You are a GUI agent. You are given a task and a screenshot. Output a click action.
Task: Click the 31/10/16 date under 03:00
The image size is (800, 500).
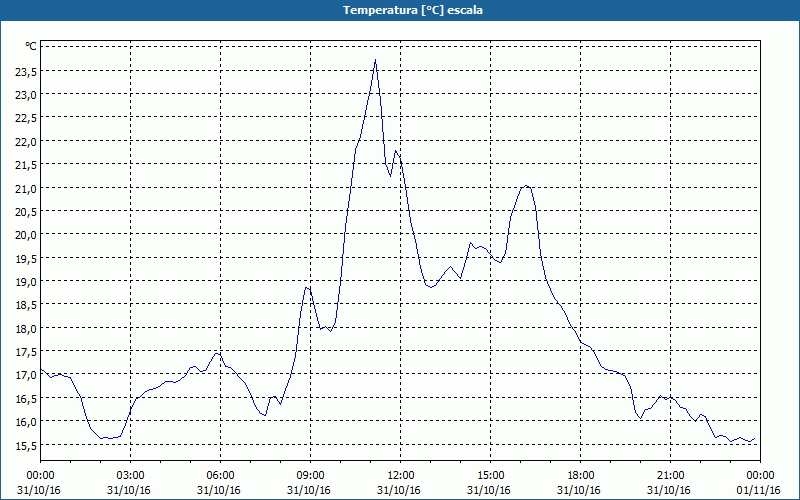click(129, 490)
